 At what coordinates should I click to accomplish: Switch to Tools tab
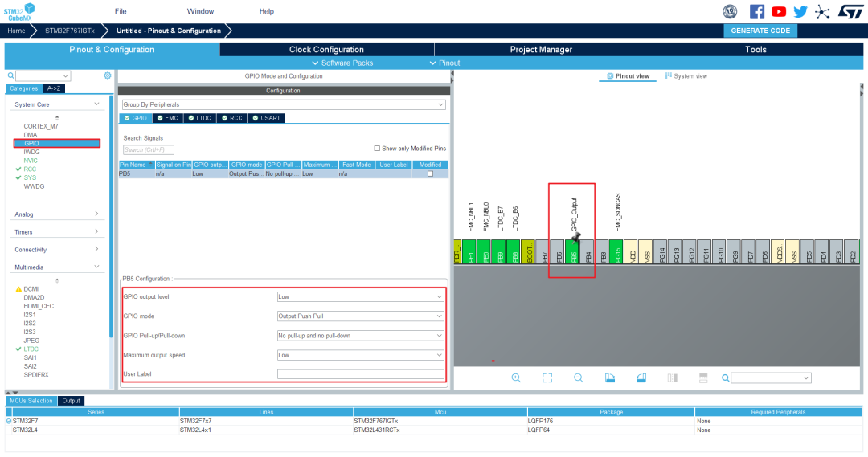pos(755,49)
